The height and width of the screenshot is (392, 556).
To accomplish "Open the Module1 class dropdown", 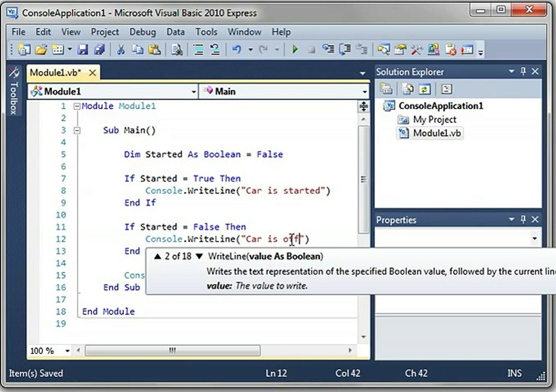I will tap(194, 91).
